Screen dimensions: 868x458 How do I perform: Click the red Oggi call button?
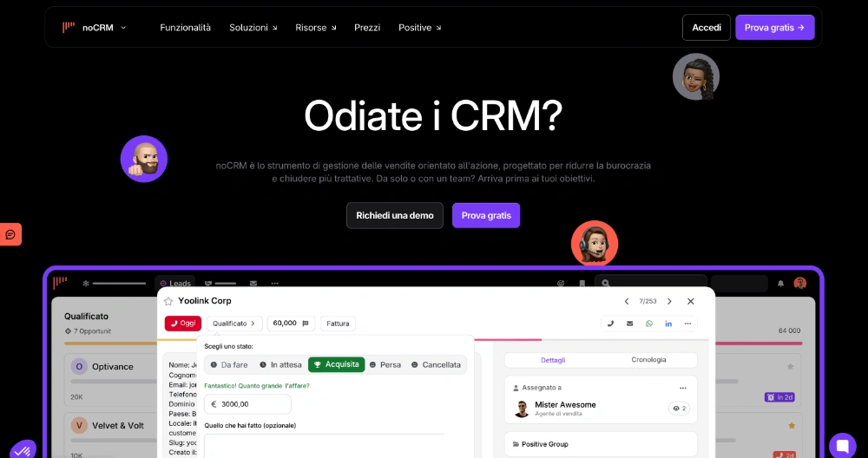(182, 323)
